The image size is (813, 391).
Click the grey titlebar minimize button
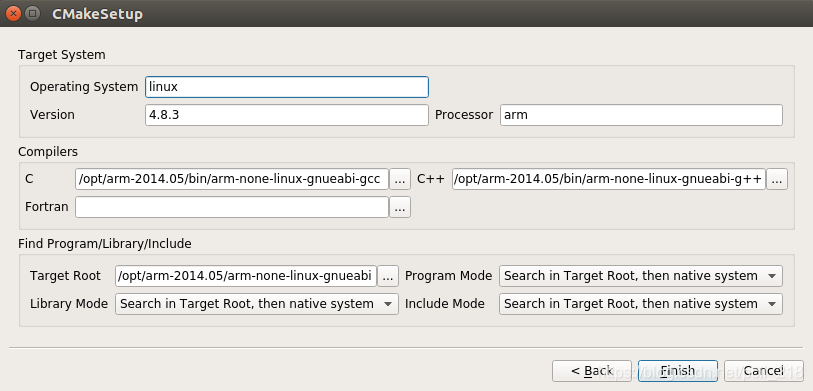click(32, 13)
